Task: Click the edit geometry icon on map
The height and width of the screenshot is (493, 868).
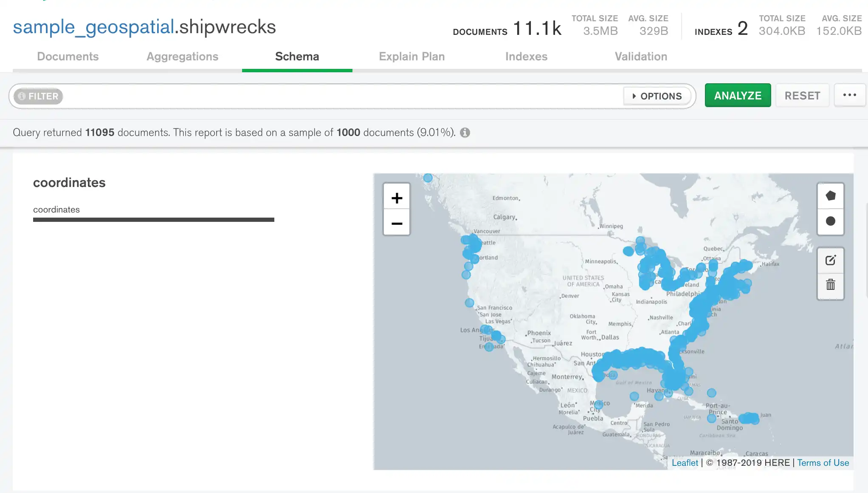Action: coord(831,260)
